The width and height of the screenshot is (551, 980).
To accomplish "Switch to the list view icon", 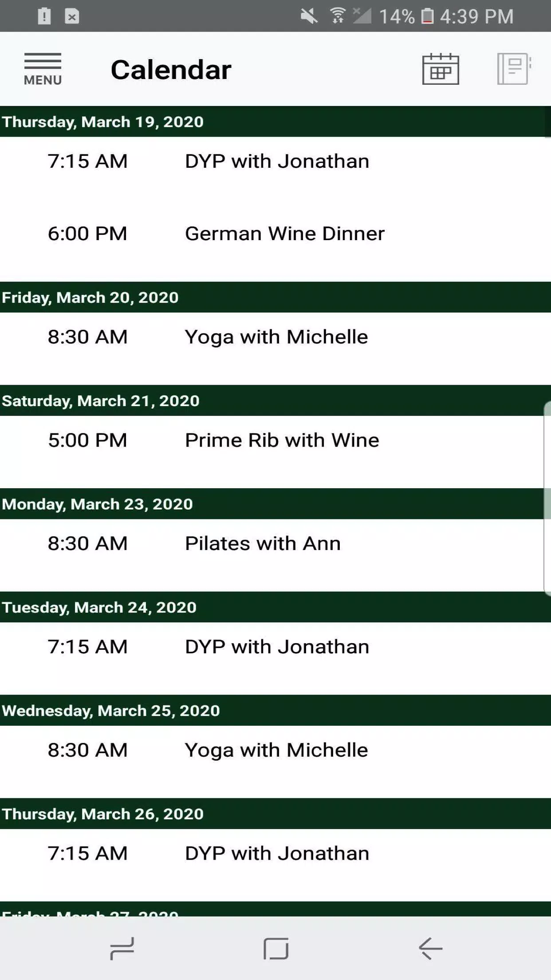I will pyautogui.click(x=514, y=69).
